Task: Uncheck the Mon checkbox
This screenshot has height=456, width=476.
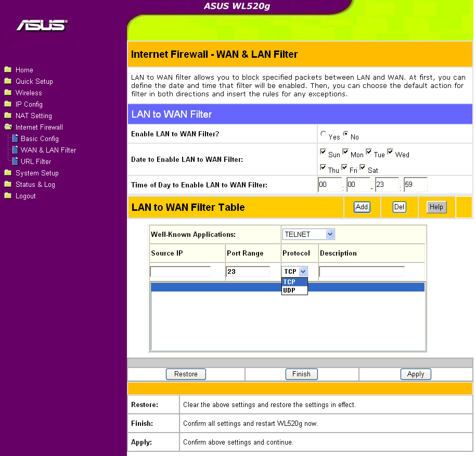Action: (x=345, y=151)
